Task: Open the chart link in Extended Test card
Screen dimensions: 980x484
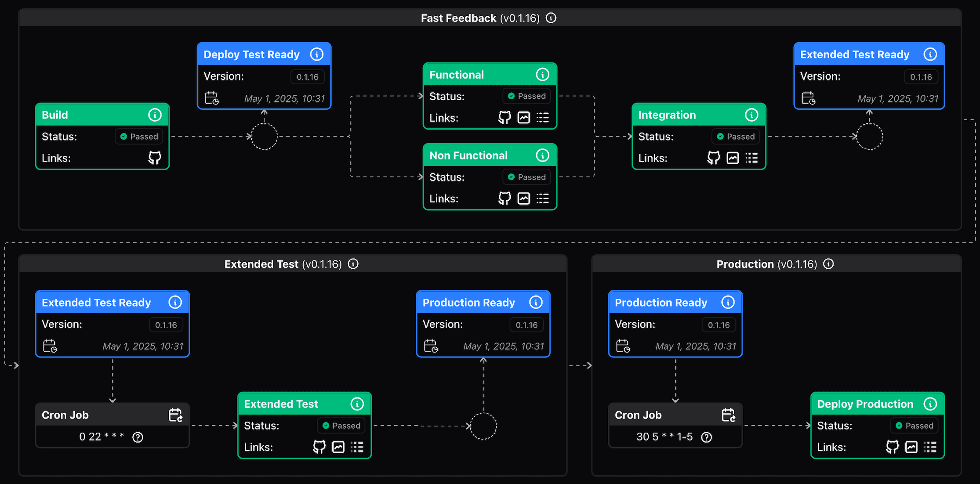Action: pyautogui.click(x=338, y=447)
